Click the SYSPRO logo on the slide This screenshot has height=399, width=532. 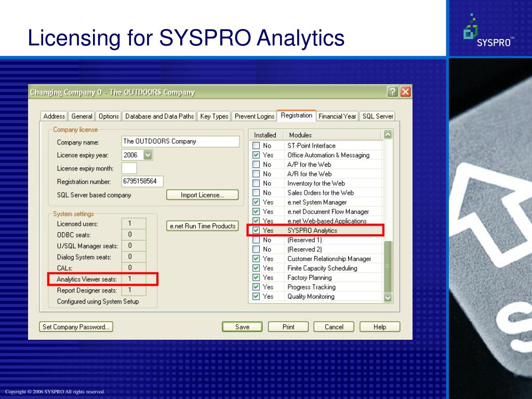488,31
